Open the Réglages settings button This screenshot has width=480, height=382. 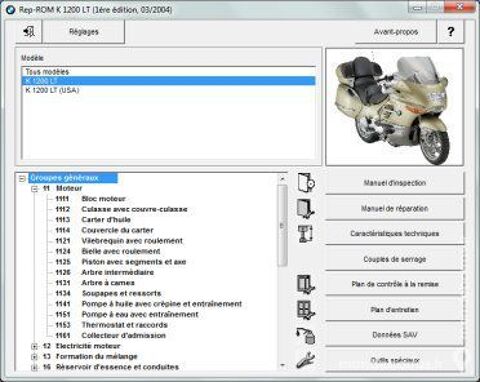pyautogui.click(x=84, y=32)
